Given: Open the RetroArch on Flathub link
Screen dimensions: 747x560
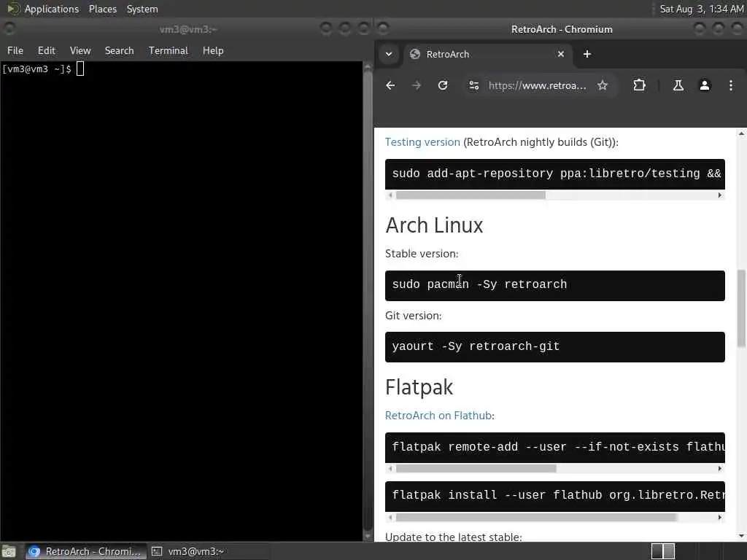Looking at the screenshot, I should (x=438, y=415).
